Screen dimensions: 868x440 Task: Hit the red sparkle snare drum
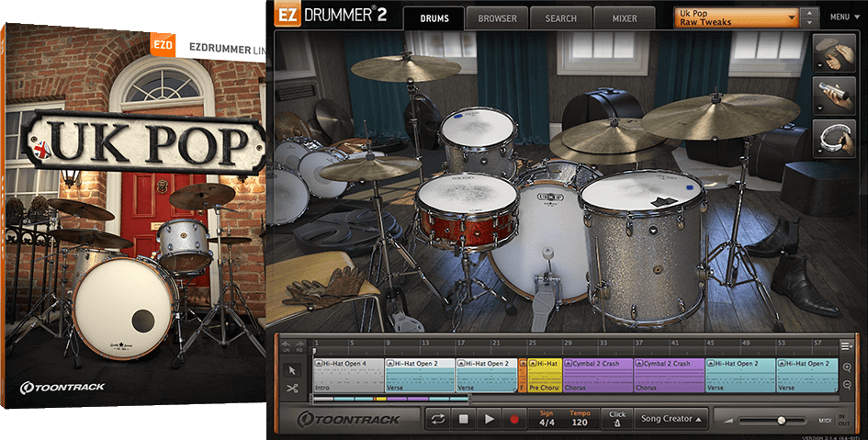[x=467, y=211]
